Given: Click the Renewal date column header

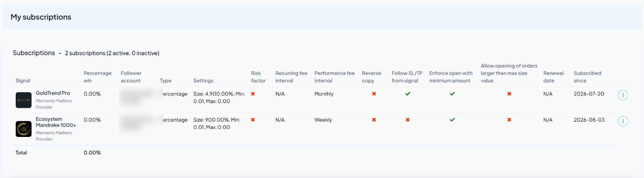Looking at the screenshot, I should pos(553,77).
